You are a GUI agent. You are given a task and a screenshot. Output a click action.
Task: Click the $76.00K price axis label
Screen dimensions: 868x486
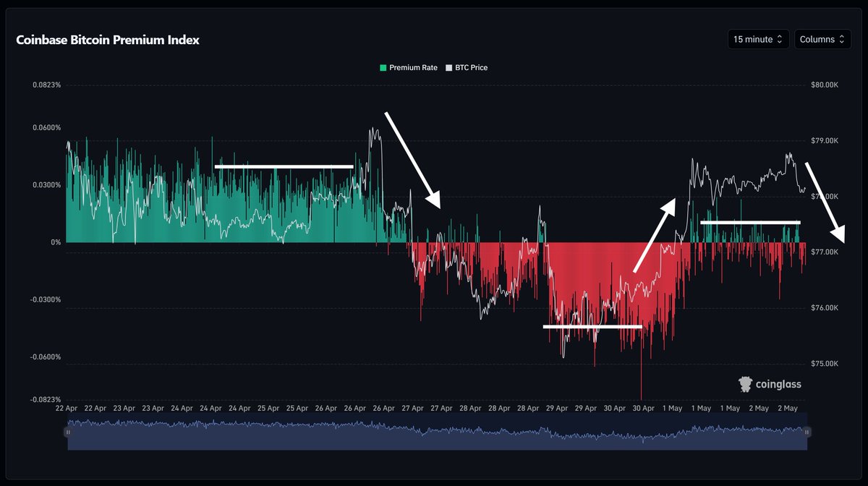[825, 307]
